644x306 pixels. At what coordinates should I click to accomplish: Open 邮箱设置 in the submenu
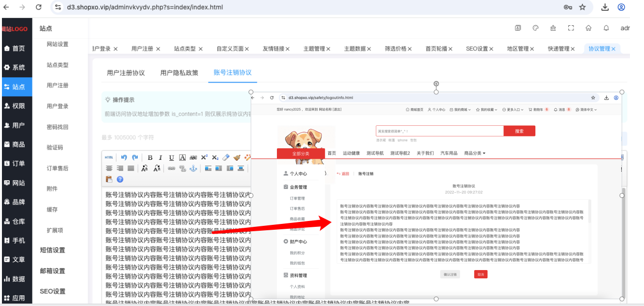[x=52, y=271]
